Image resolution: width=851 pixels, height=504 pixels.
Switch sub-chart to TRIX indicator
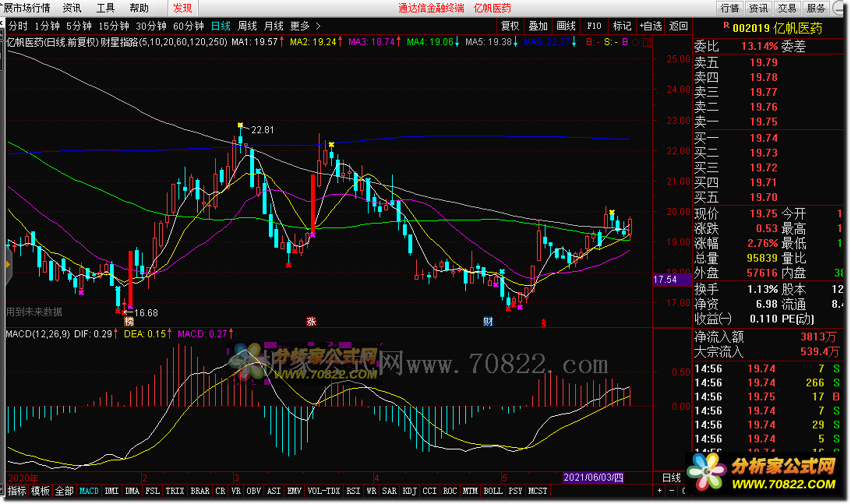point(175,491)
